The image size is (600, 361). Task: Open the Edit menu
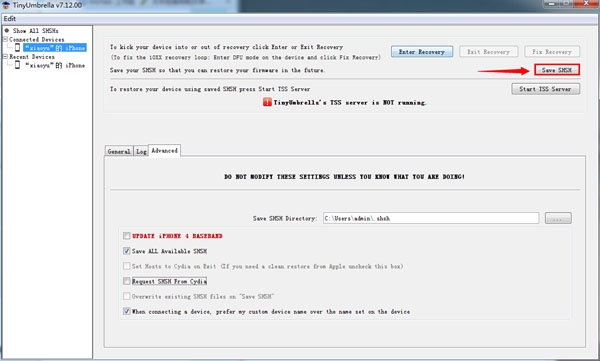pos(10,18)
